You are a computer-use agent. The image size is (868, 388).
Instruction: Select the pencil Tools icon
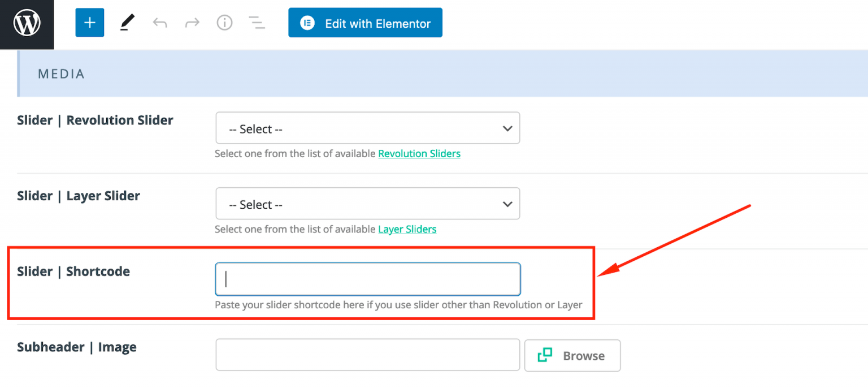(x=127, y=23)
